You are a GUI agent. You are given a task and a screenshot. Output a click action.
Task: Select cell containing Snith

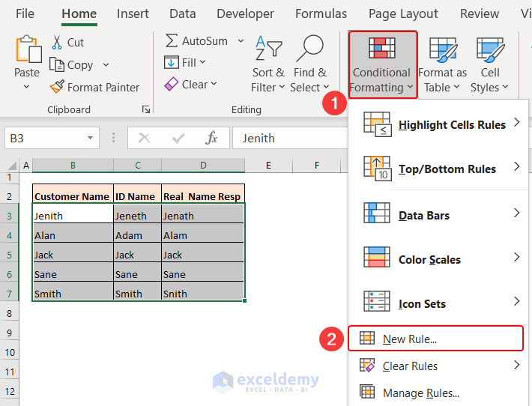coord(202,291)
